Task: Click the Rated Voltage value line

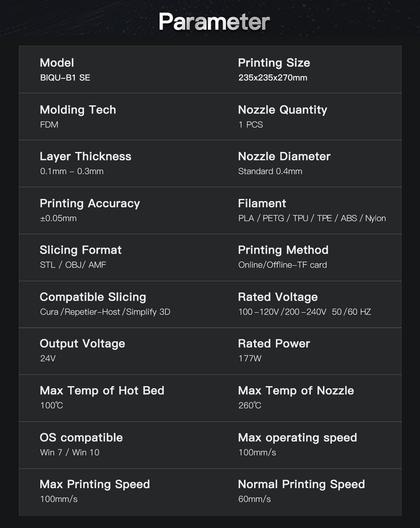Action: click(304, 312)
